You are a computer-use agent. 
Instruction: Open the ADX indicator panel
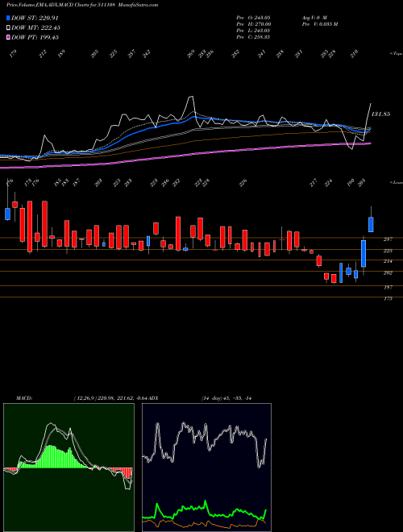pos(206,468)
